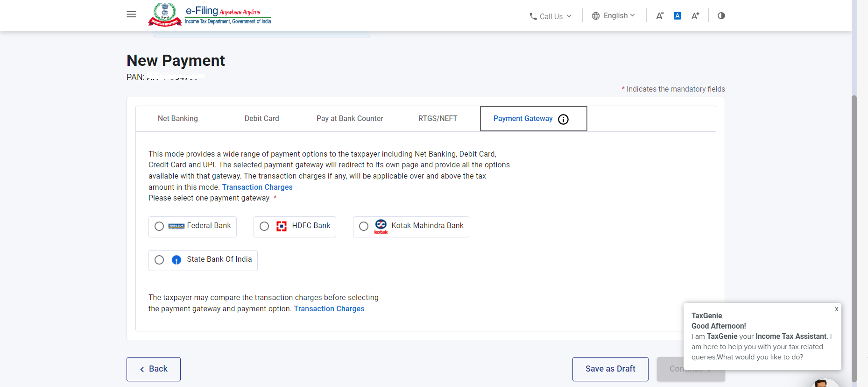
Task: Decrease the page font size
Action: [x=659, y=16]
